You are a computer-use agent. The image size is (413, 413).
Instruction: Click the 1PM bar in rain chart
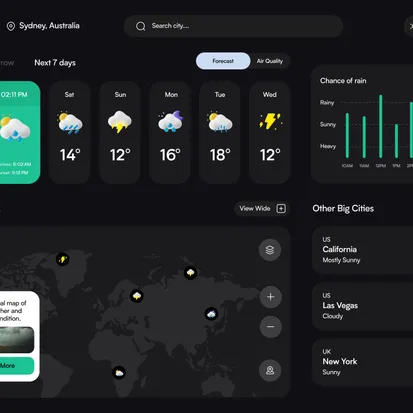[396, 141]
